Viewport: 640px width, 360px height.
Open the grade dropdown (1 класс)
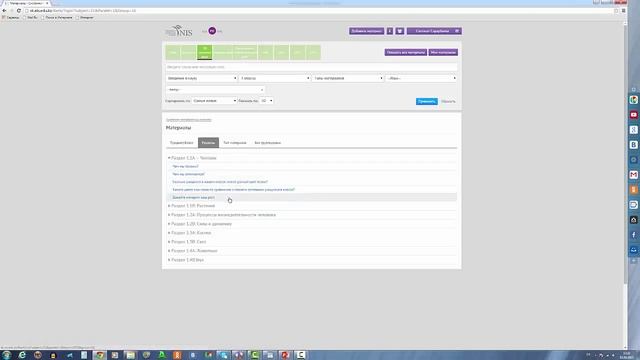tap(275, 78)
